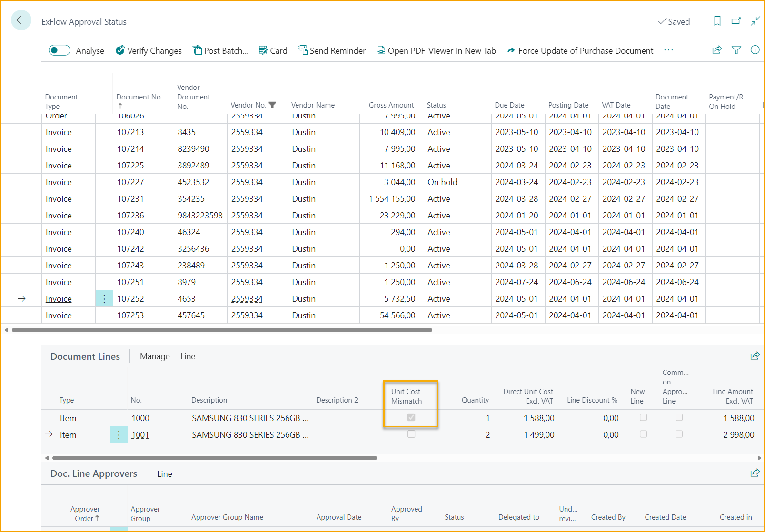Open the more options ellipsis in toolbar
Image resolution: width=765 pixels, height=532 pixels.
pos(668,50)
